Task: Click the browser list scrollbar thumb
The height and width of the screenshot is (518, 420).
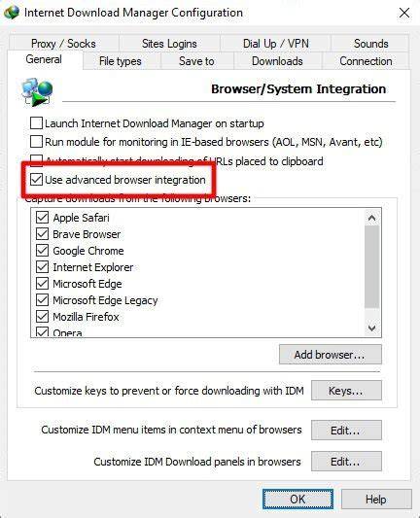Action: click(x=372, y=266)
